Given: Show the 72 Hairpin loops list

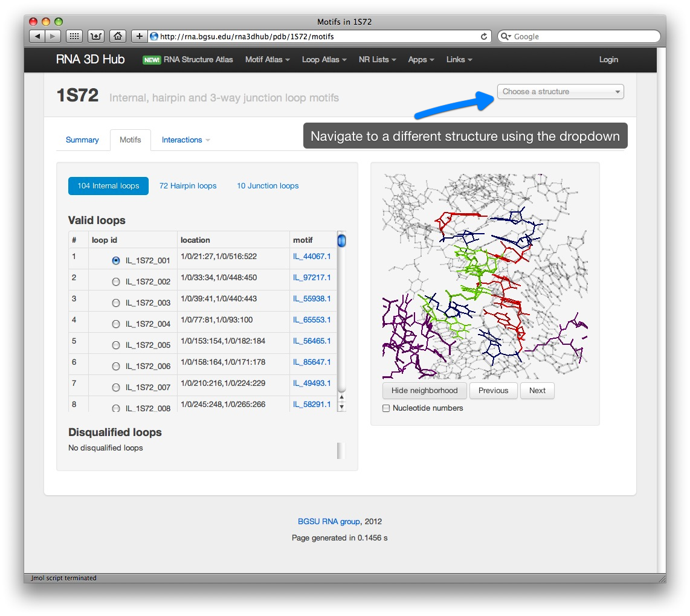Looking at the screenshot, I should (x=188, y=185).
